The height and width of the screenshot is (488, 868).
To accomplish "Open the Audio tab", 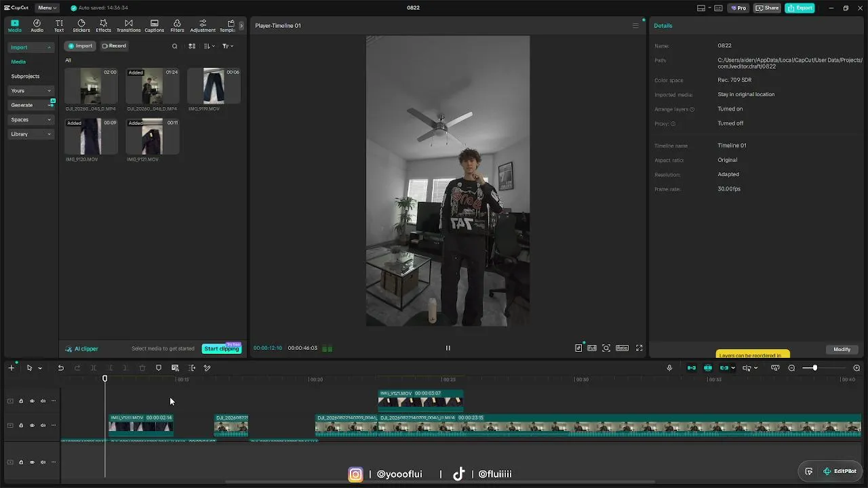I will 37,26.
